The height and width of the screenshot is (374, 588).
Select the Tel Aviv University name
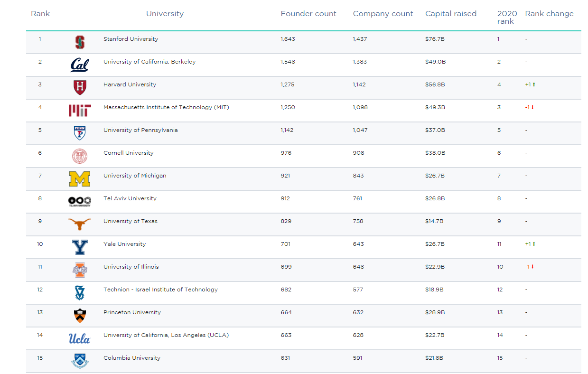click(x=130, y=198)
